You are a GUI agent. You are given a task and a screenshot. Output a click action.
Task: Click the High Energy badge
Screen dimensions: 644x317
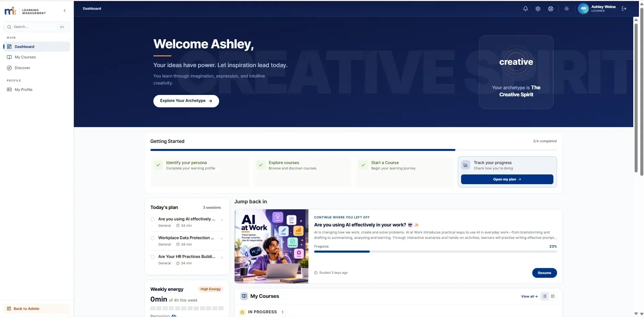pos(210,289)
